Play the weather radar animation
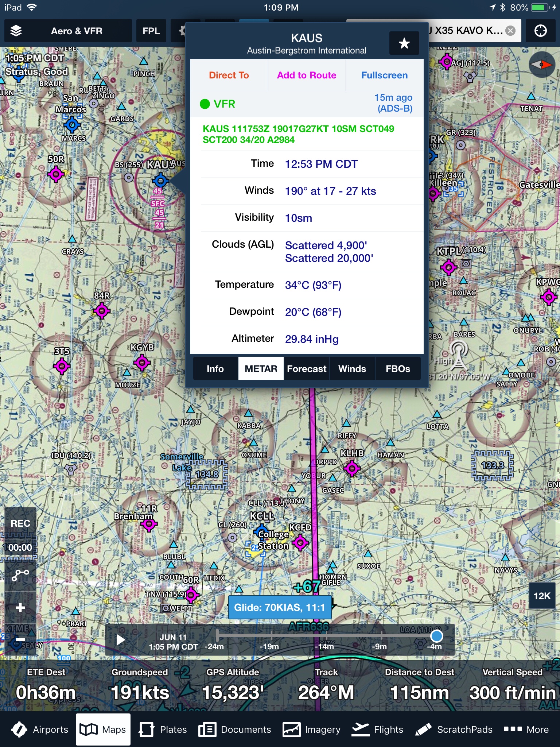This screenshot has height=747, width=560. 121,640
